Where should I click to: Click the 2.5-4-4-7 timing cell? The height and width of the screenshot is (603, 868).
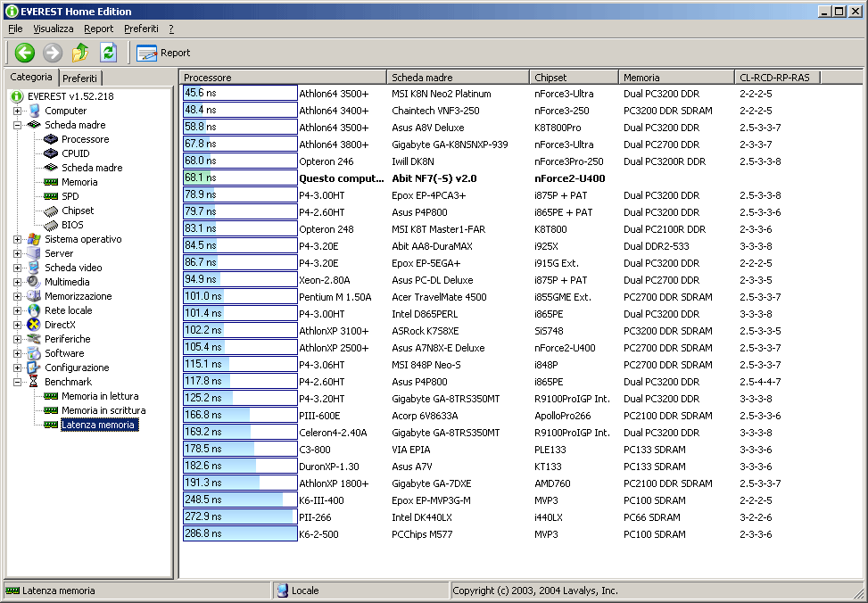[760, 382]
